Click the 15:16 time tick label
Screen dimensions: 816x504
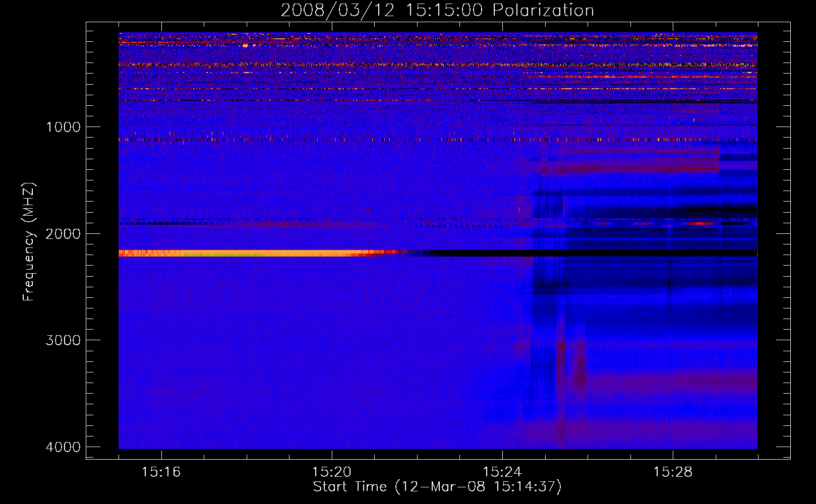(x=161, y=472)
